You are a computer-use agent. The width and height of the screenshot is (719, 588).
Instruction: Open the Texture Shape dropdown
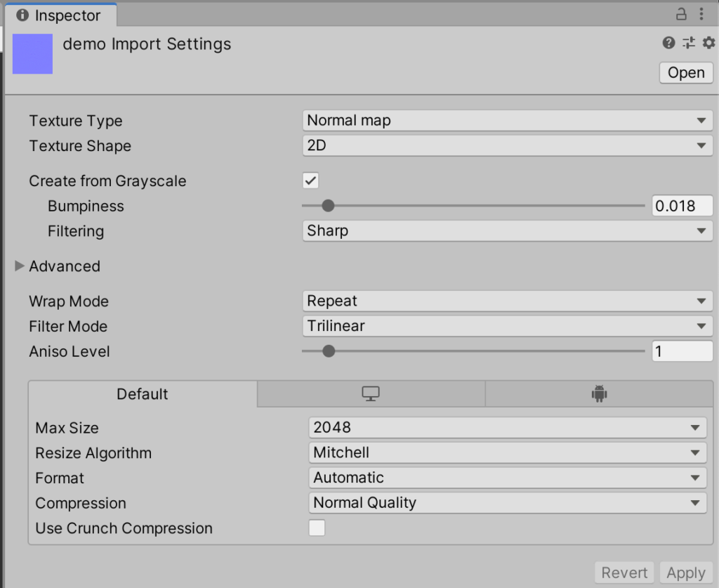pos(507,145)
